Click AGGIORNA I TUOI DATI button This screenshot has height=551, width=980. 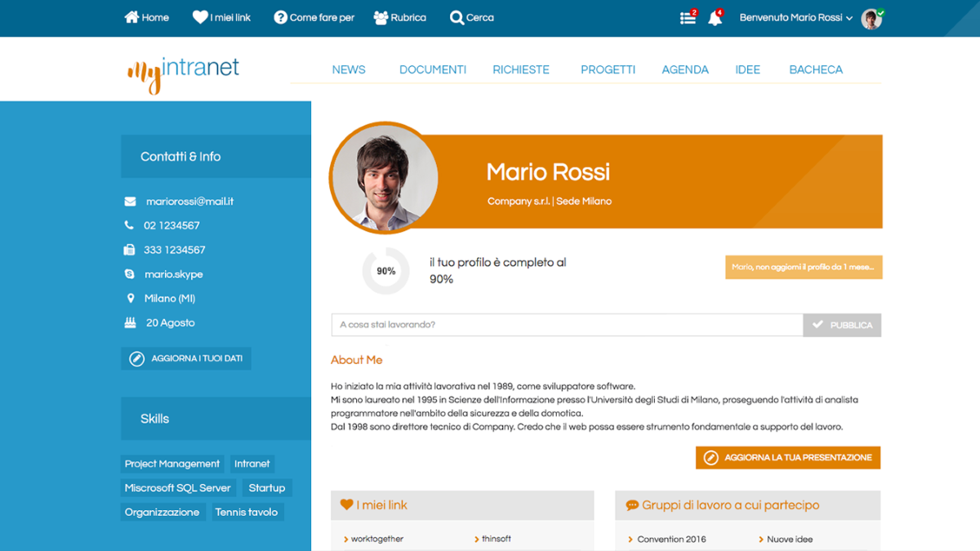coord(185,358)
